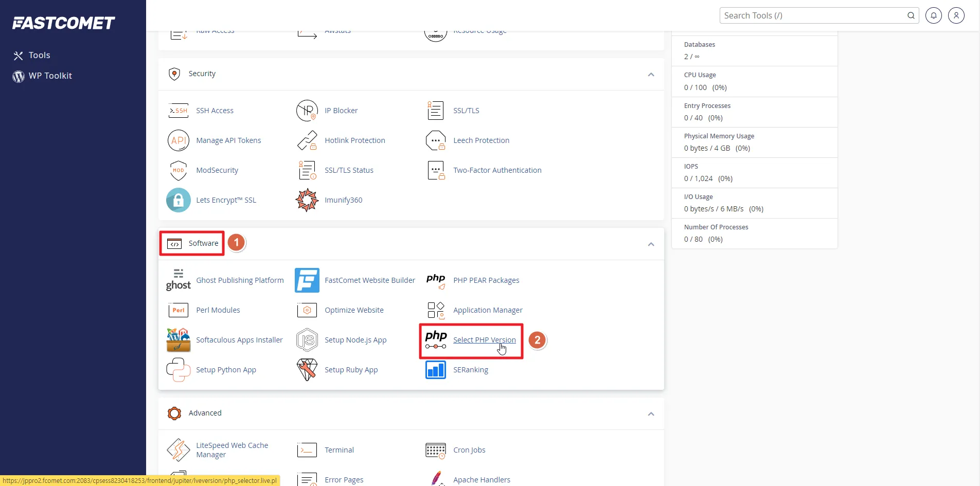Screen dimensions: 980x486
Task: Collapse the Software section
Action: point(651,244)
